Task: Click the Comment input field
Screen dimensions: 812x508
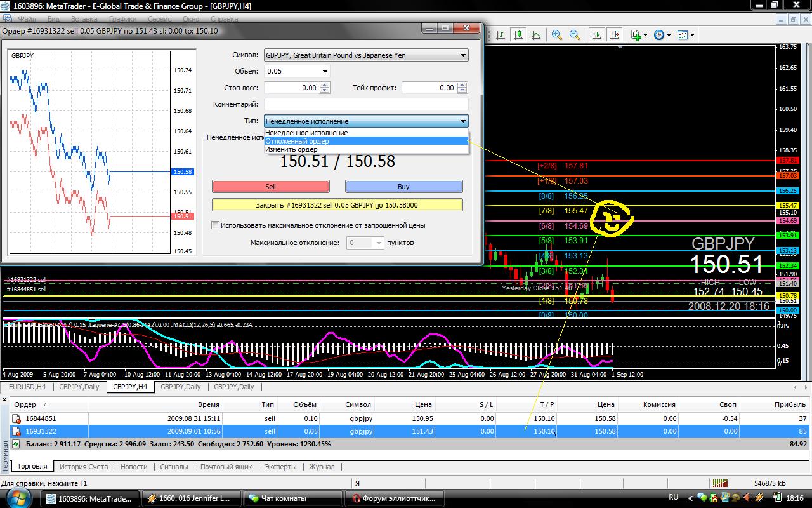Action: 366,104
